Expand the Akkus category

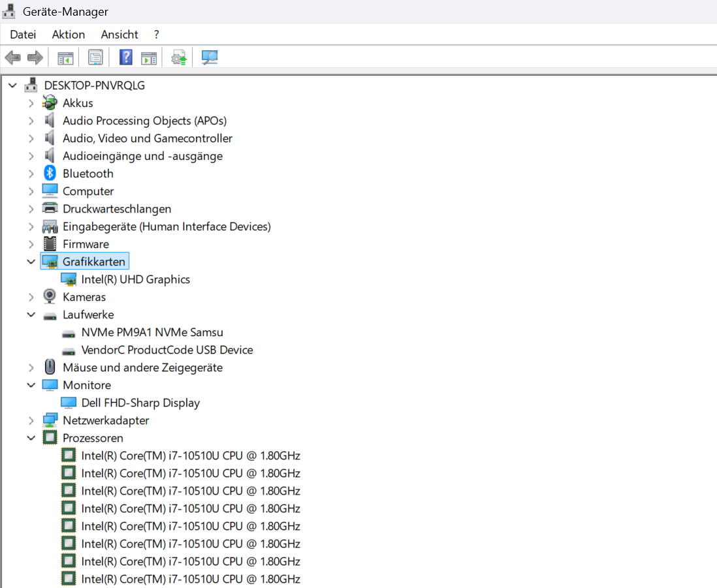point(31,103)
